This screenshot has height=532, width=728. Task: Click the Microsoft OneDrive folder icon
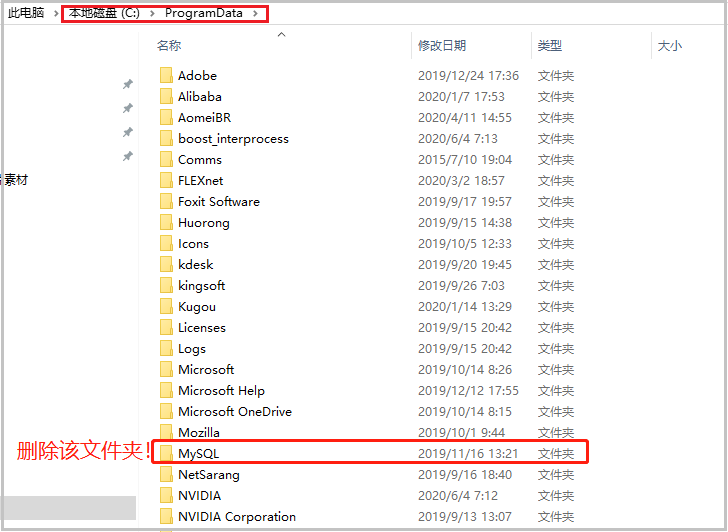[166, 411]
